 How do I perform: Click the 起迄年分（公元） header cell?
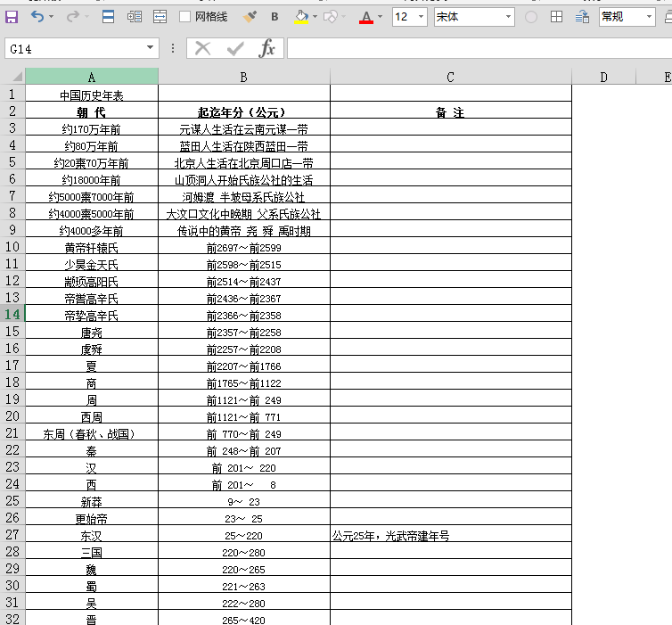(244, 111)
